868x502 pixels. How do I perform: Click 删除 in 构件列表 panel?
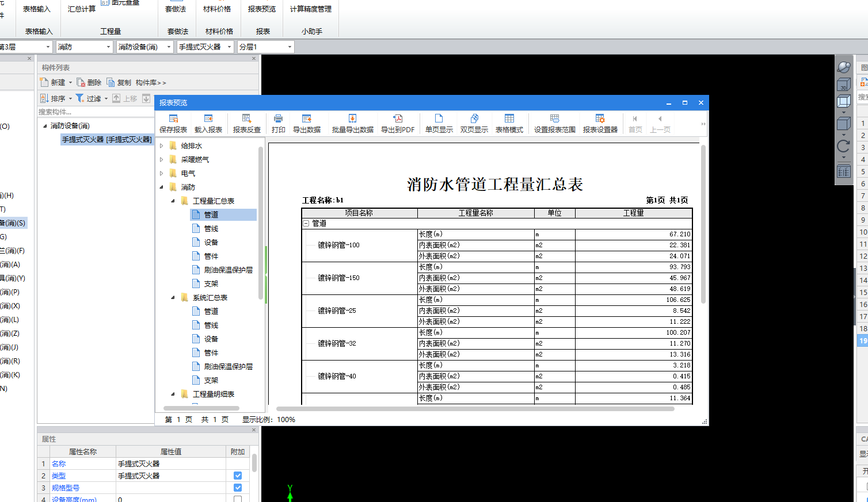89,82
